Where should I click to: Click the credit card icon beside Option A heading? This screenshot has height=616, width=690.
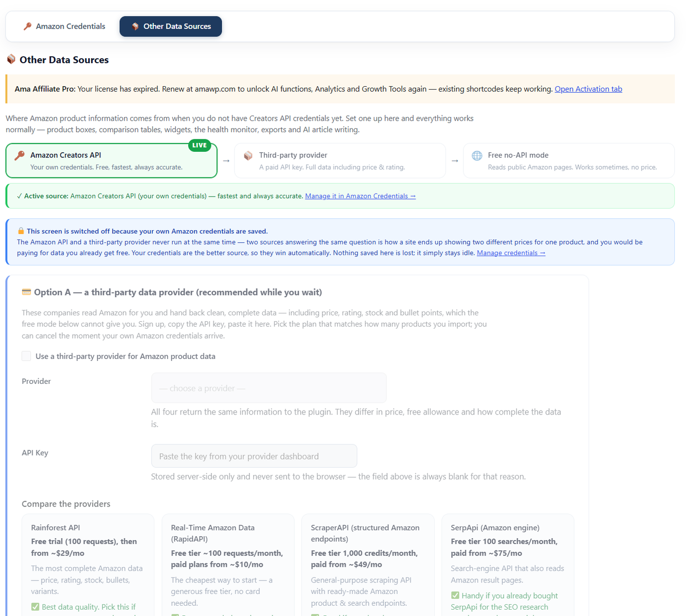click(26, 292)
